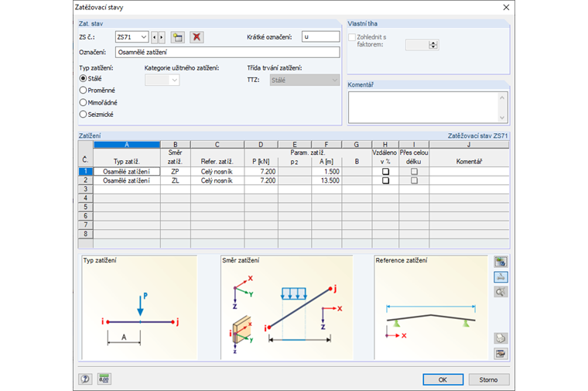Toggle Přes celou délku checkbox in row 2
Viewport: 588px width, 391px height.
pyautogui.click(x=414, y=180)
